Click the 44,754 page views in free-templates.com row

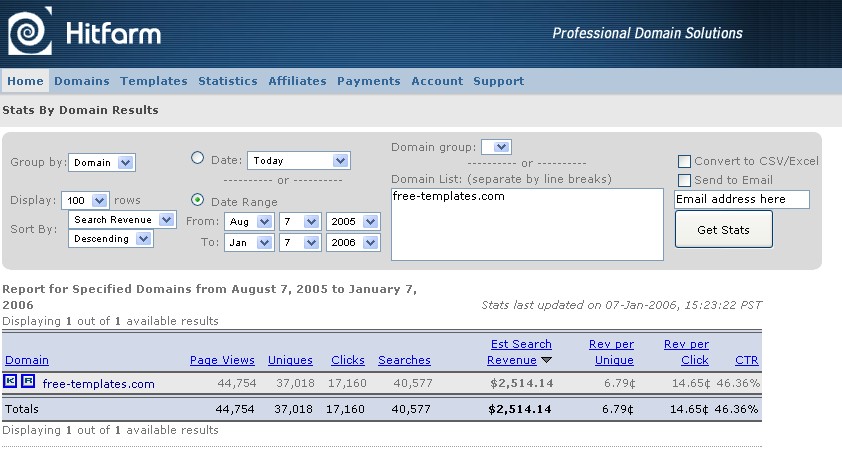pyautogui.click(x=237, y=383)
